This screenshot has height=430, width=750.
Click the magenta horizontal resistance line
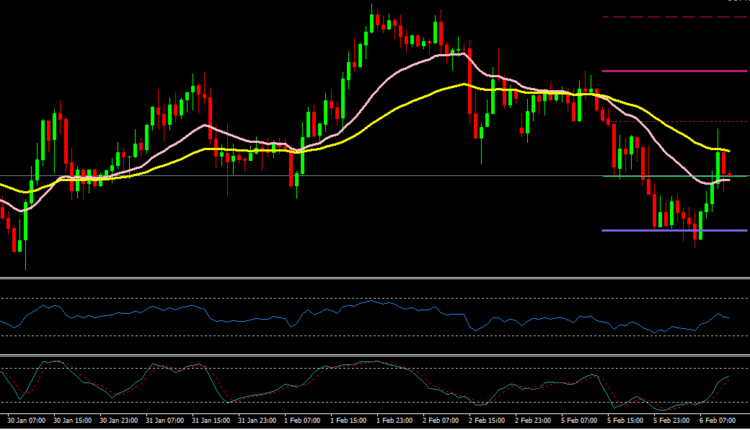pyautogui.click(x=675, y=71)
